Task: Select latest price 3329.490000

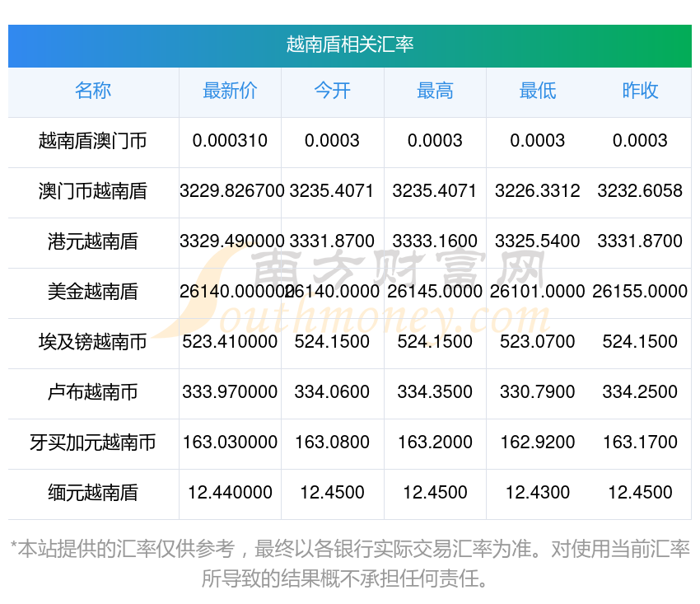Action: (x=231, y=241)
